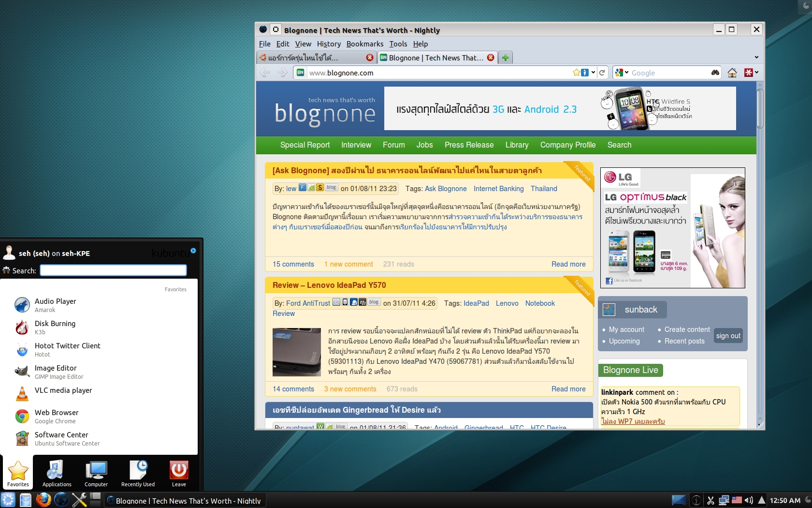Image resolution: width=812 pixels, height=508 pixels.
Task: Click the Amarok Audio Player icon
Action: tap(22, 305)
